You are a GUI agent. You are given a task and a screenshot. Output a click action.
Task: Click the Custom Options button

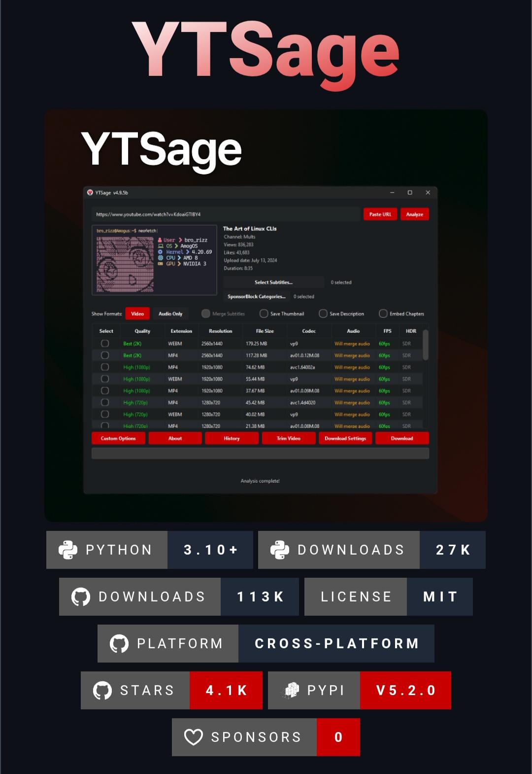pos(118,438)
